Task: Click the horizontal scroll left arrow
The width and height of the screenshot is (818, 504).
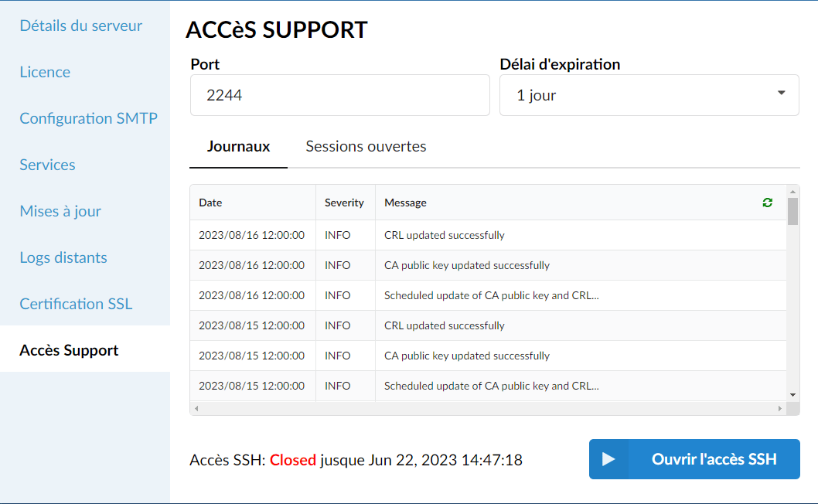Action: click(x=196, y=408)
